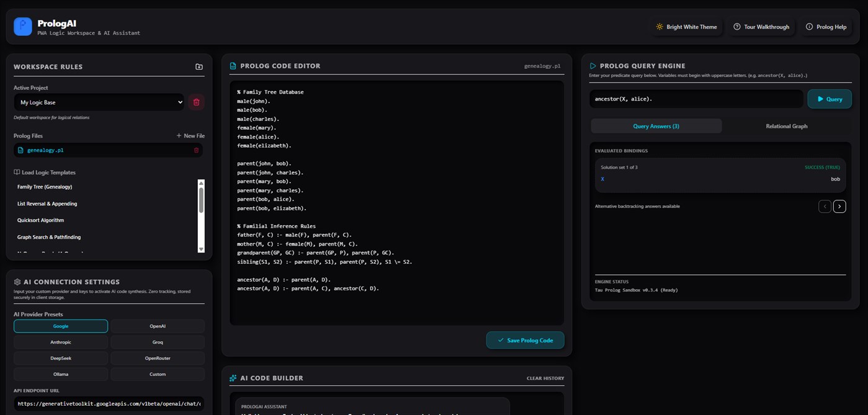Click the X variable binding label
The image size is (868, 415).
602,179
